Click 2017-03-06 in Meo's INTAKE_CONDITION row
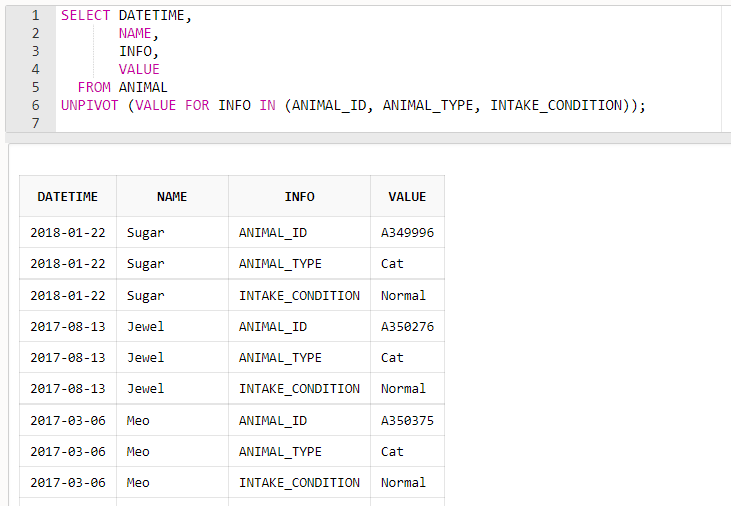Screen dimensions: 731x506 [x=68, y=482]
